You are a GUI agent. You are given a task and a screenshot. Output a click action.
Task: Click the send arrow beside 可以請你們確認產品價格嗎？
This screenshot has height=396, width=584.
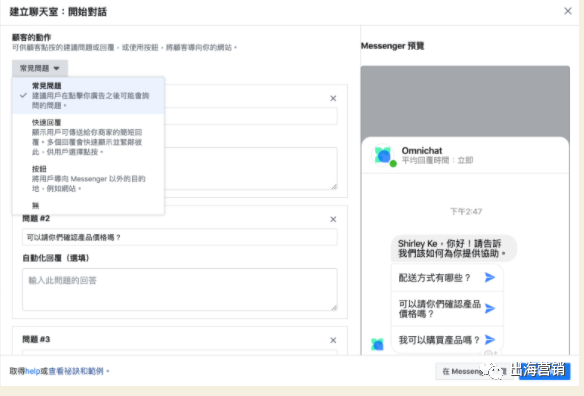tap(490, 308)
